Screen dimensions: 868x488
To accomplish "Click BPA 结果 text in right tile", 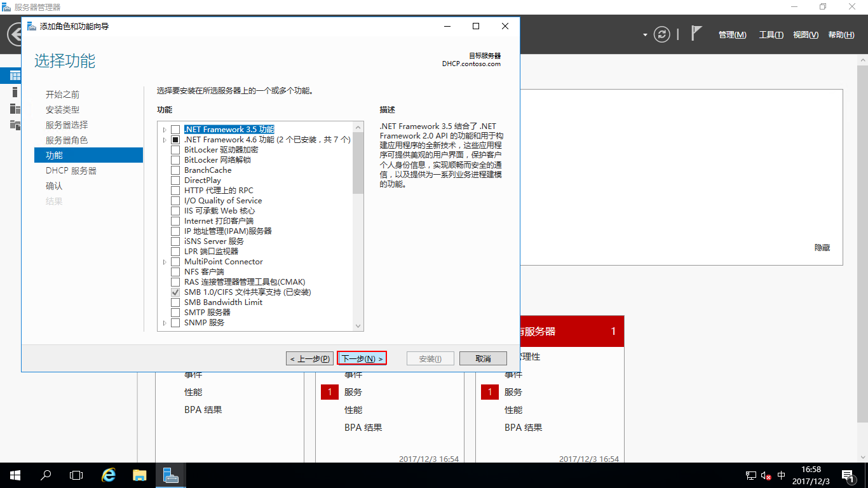I will [524, 428].
